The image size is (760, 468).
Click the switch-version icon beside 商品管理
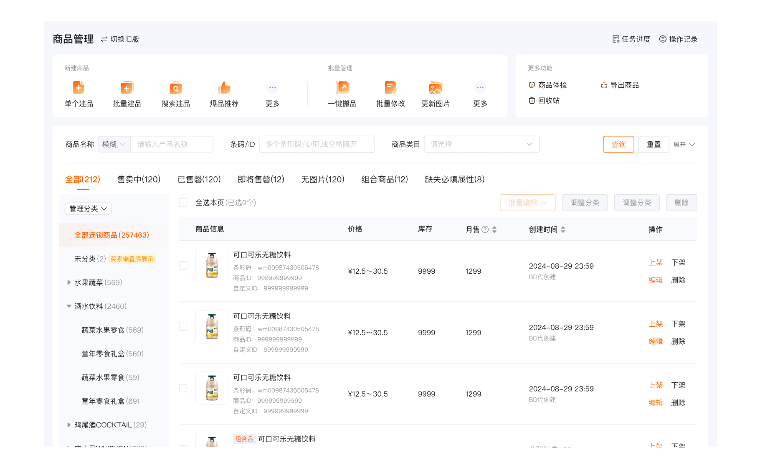pyautogui.click(x=104, y=39)
